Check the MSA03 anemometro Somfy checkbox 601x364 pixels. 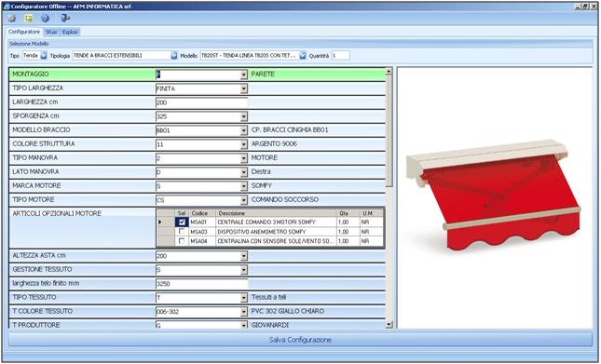[182, 232]
